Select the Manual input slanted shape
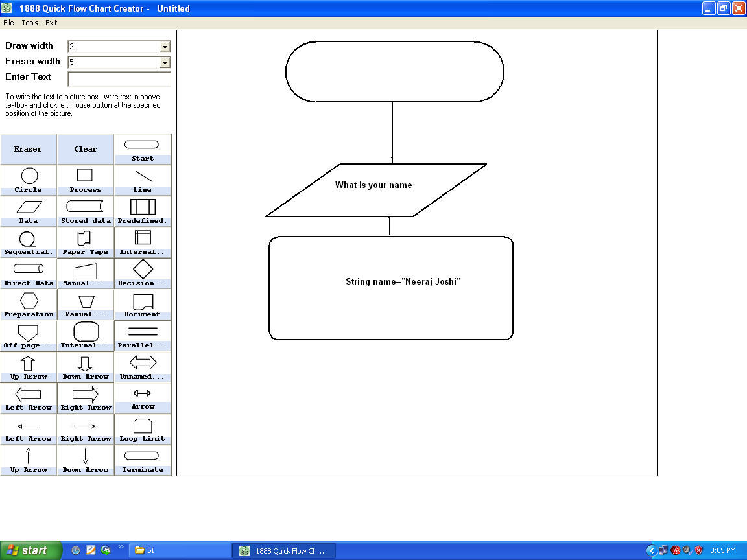Screen dimensions: 747x560 point(86,274)
